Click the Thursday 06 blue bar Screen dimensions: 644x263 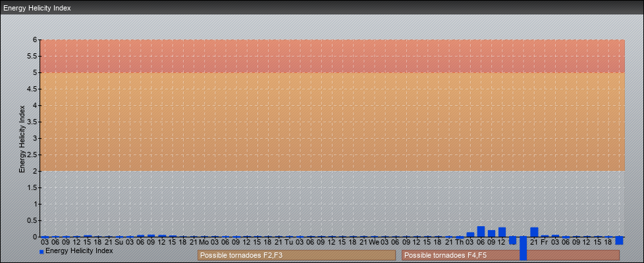pyautogui.click(x=481, y=231)
